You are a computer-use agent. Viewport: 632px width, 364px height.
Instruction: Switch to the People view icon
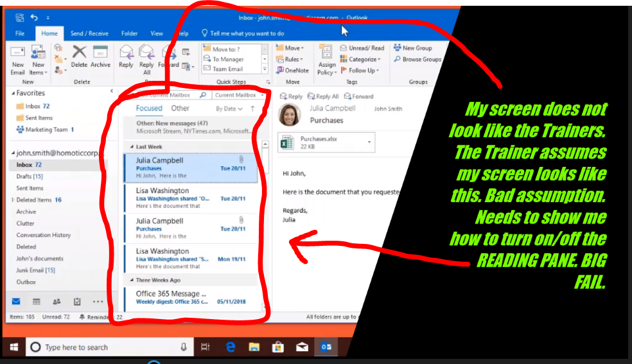[57, 301]
